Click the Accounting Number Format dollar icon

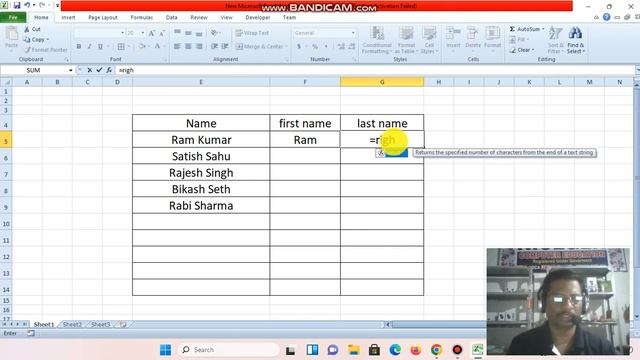pyautogui.click(x=299, y=47)
